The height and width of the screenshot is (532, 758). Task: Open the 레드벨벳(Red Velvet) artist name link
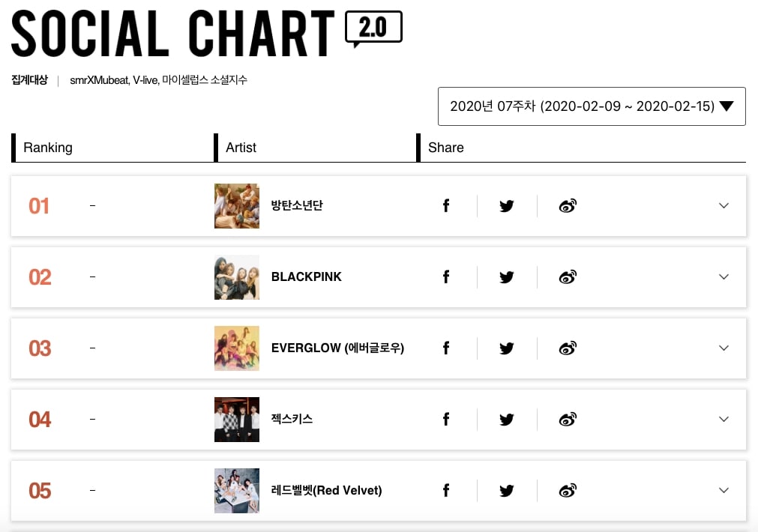point(326,491)
